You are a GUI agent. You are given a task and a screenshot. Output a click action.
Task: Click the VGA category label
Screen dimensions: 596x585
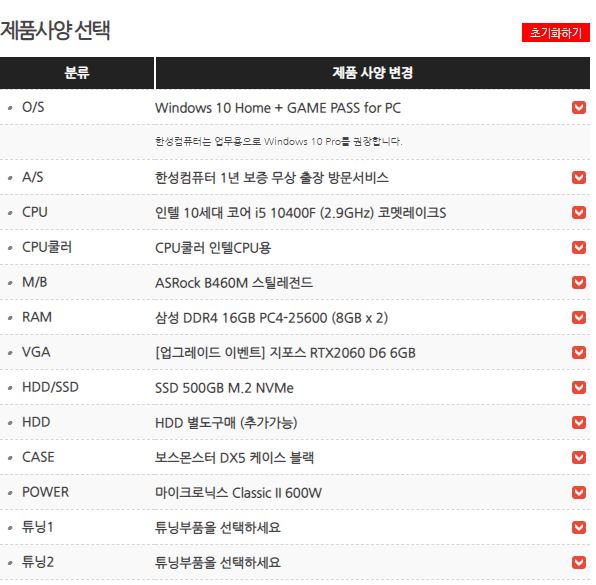coord(36,352)
